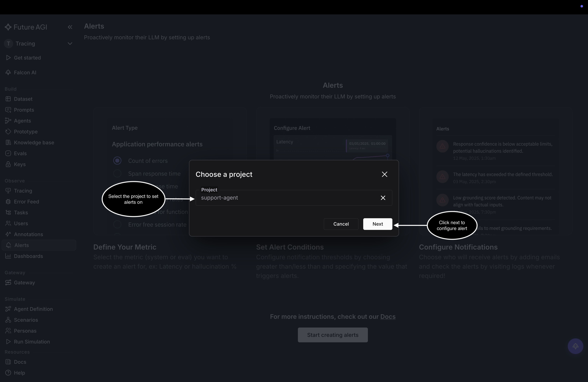Click the Knowledge base books icon
588x382 pixels.
tap(8, 142)
